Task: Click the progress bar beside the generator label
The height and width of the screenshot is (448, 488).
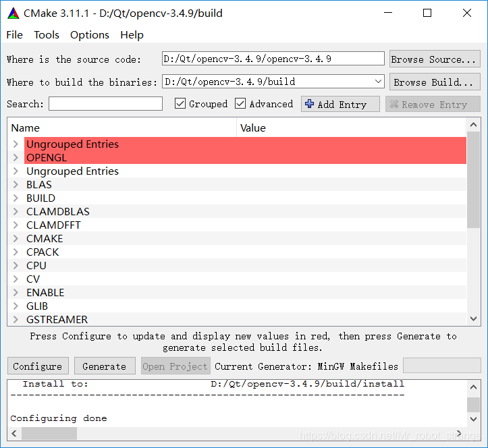Action: 441,366
